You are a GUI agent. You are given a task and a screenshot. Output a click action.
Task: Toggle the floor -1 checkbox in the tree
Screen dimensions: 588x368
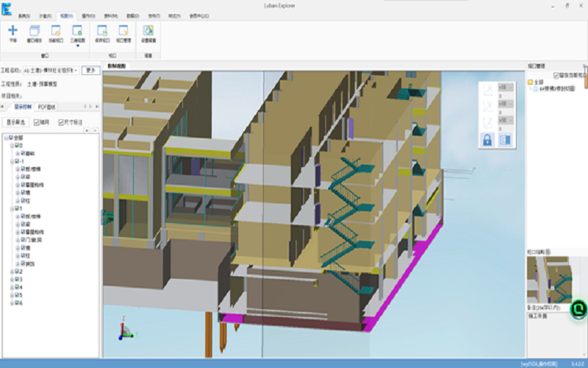(x=16, y=161)
